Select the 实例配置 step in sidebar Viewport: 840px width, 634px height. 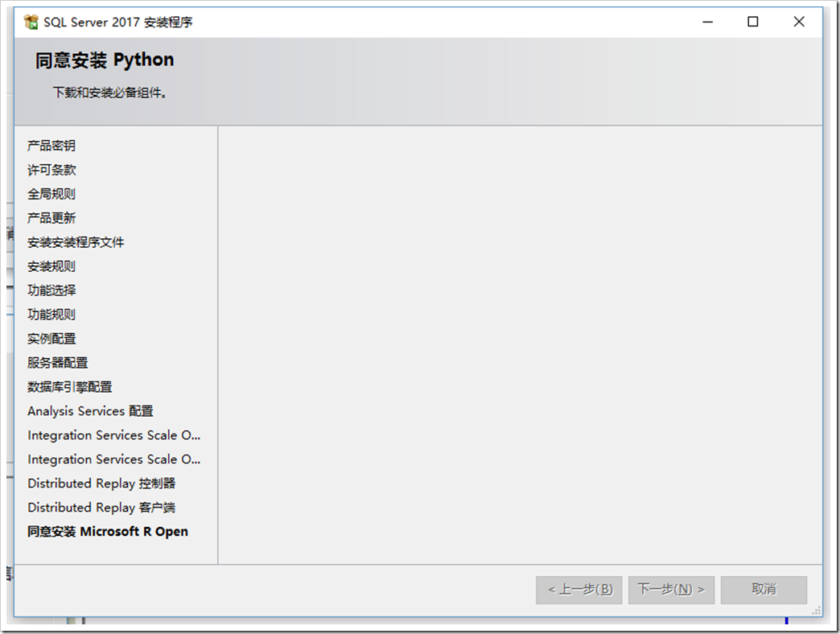[x=51, y=339]
